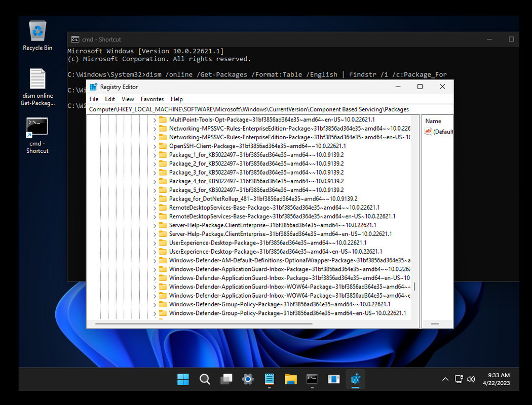This screenshot has width=532, height=405.
Task: Click the Registry Editor title bar icon
Action: pos(93,87)
